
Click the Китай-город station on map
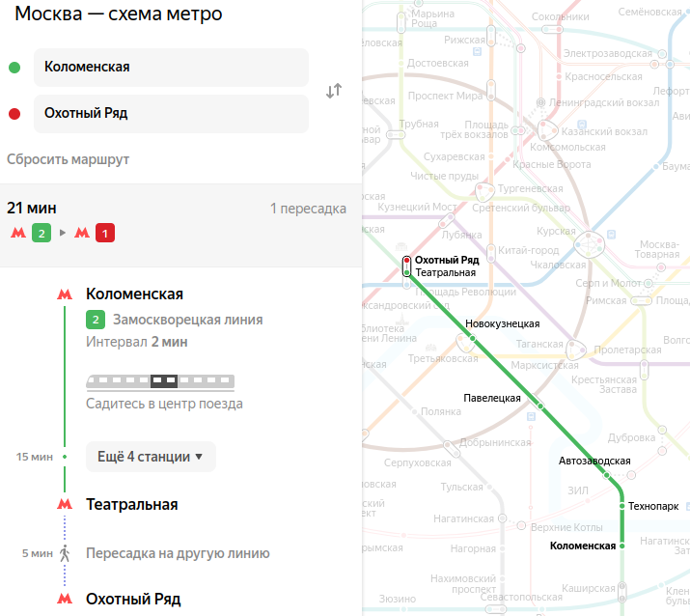[x=528, y=250]
